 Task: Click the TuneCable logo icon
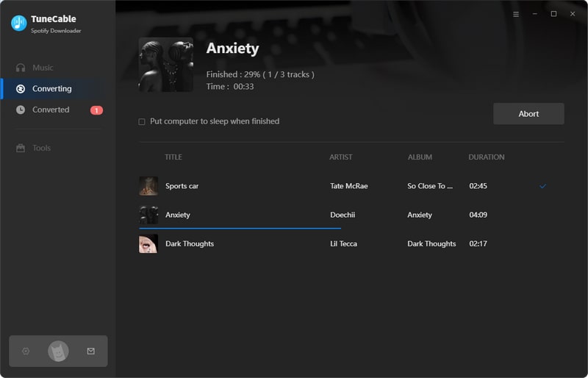pos(19,23)
